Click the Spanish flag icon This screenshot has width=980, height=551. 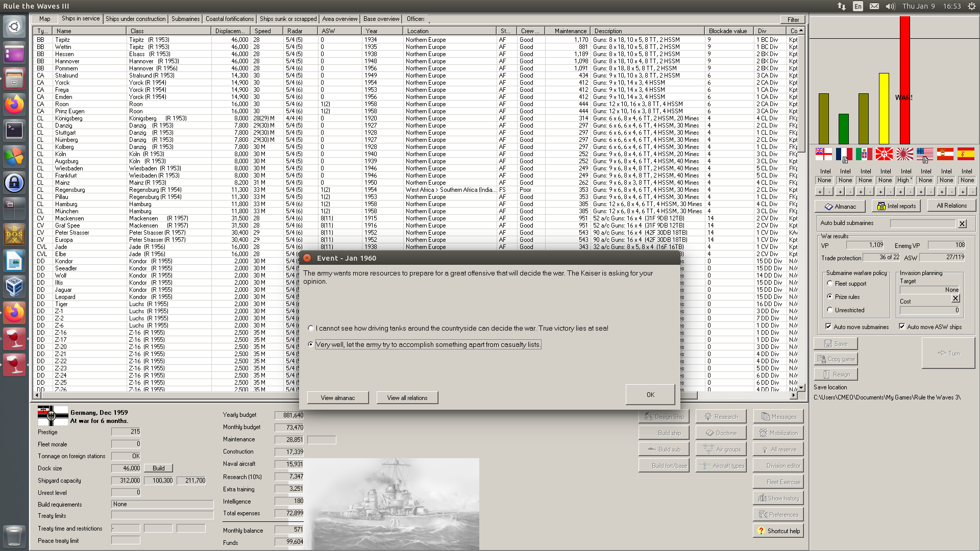tap(966, 154)
